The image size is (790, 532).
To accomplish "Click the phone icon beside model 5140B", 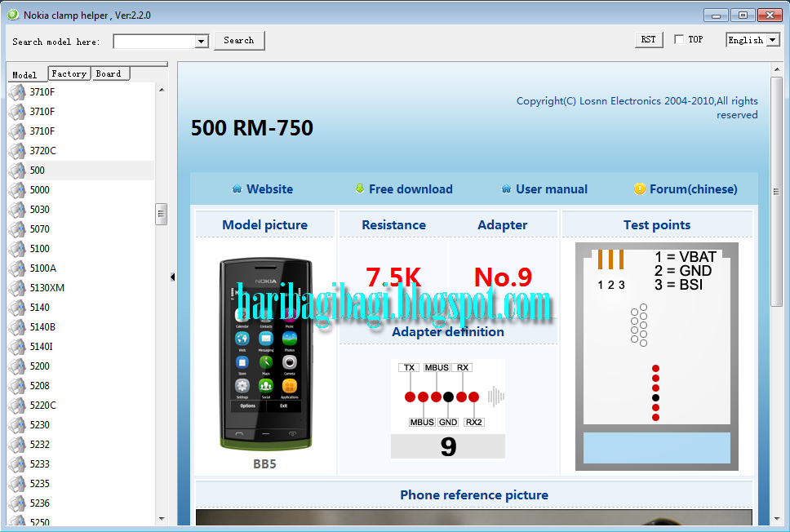I will [17, 327].
